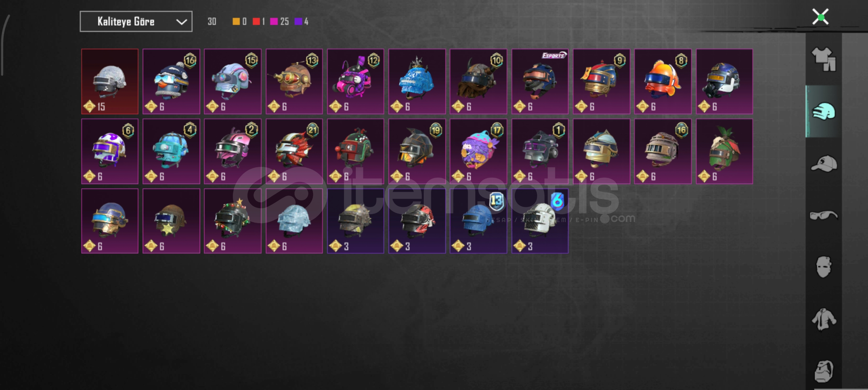This screenshot has height=390, width=868.
Task: Filter by the red quality swatch
Action: [256, 22]
